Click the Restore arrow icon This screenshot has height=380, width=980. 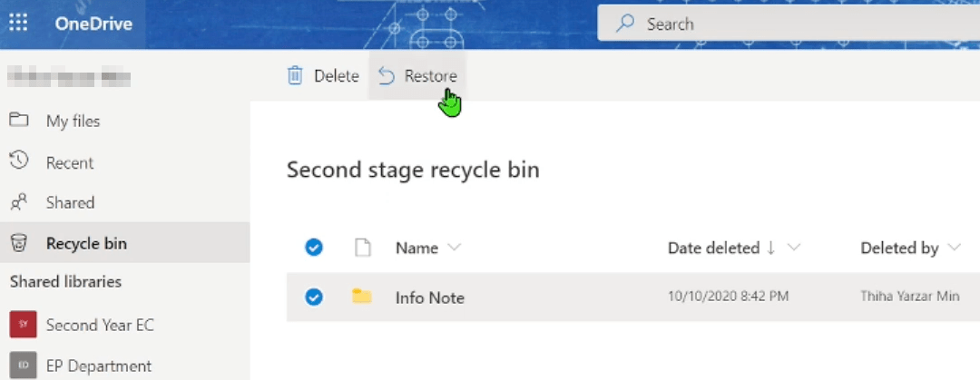click(x=387, y=76)
